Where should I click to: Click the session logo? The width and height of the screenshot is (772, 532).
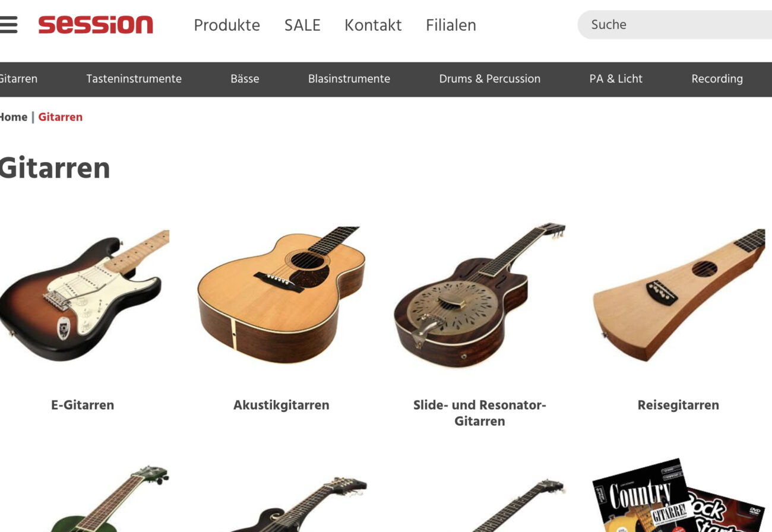click(96, 25)
